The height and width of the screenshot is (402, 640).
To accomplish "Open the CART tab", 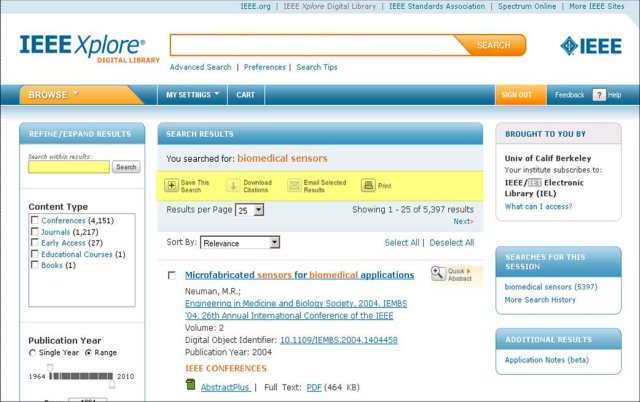I will point(245,95).
